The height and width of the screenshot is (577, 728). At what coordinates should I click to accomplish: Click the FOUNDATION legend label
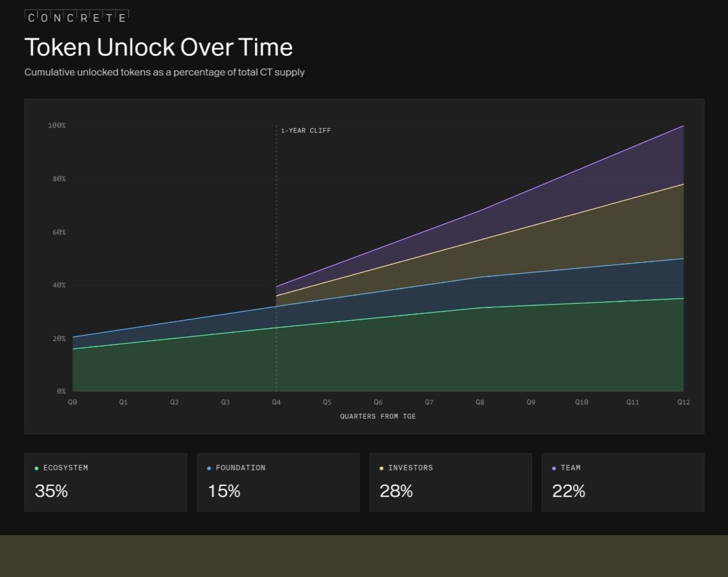click(241, 468)
